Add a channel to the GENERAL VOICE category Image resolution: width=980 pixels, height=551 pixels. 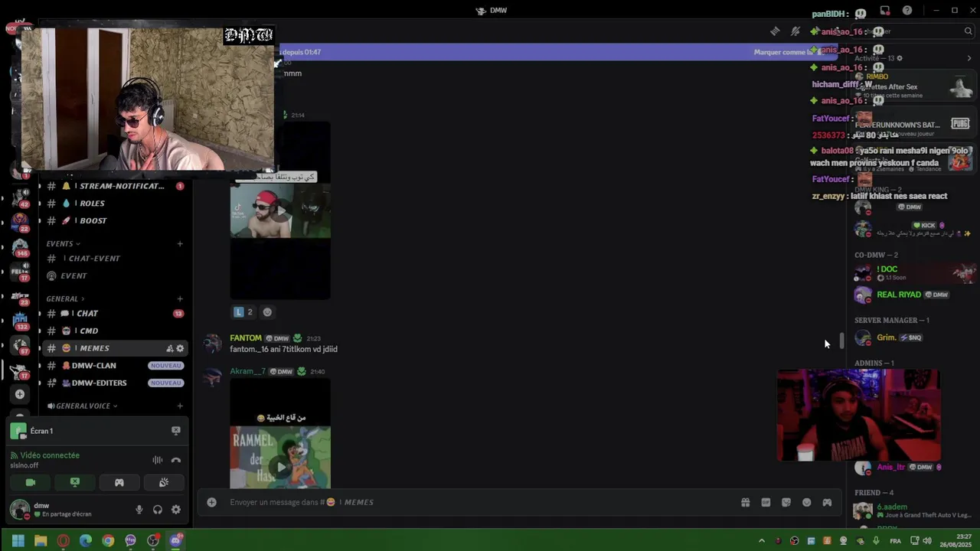[180, 406]
